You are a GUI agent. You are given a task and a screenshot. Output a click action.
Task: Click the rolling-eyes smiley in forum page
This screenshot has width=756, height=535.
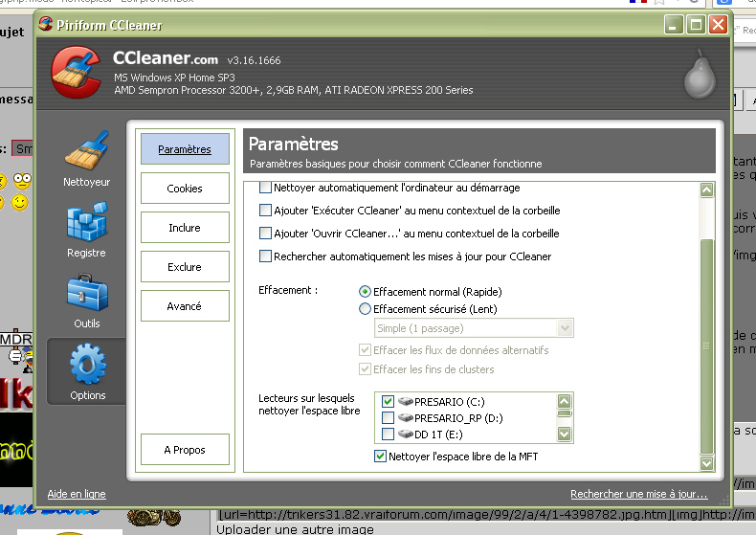pos(22,181)
